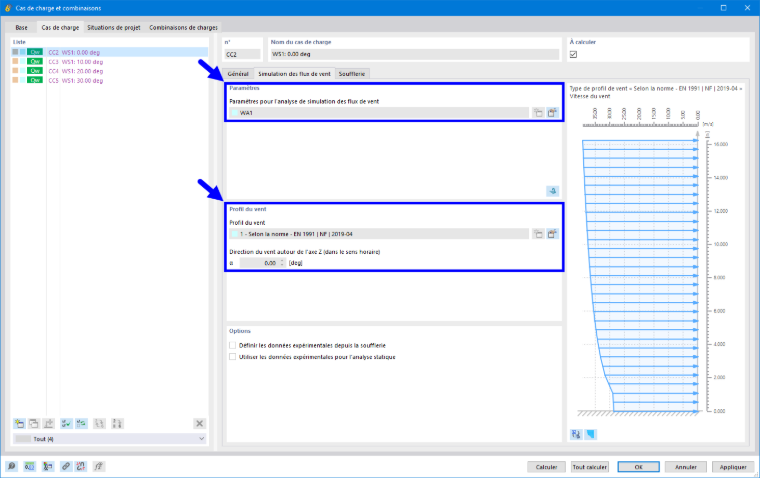
Task: Click the chain link icon in bottom bar
Action: [x=65, y=466]
